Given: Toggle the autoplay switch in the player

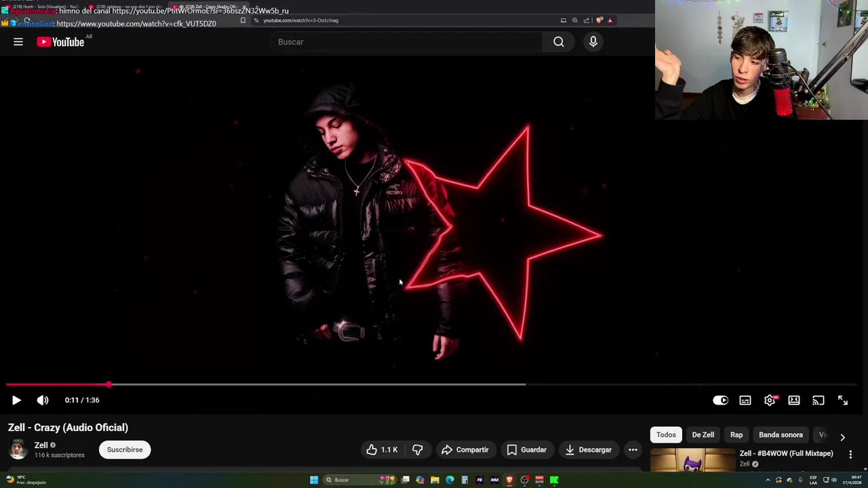Looking at the screenshot, I should click(720, 401).
